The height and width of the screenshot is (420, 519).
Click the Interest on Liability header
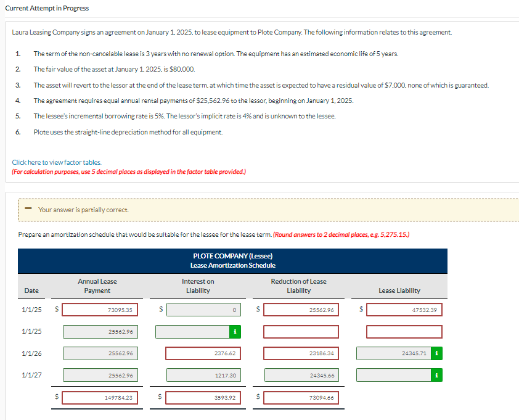tap(198, 286)
